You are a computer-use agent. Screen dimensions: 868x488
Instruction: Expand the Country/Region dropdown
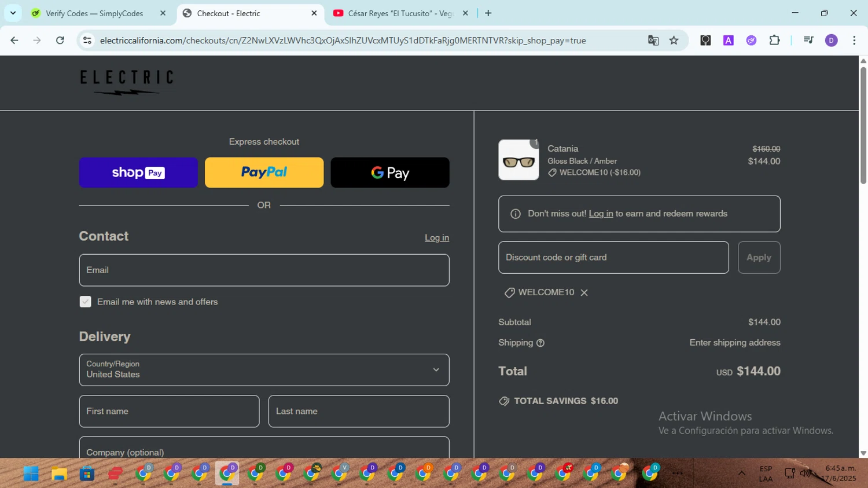[264, 370]
